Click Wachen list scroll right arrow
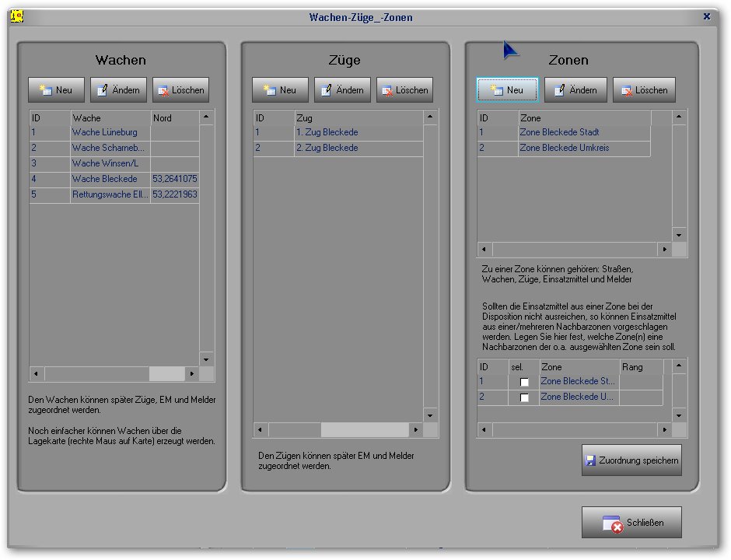Image resolution: width=731 pixels, height=560 pixels. coord(191,374)
